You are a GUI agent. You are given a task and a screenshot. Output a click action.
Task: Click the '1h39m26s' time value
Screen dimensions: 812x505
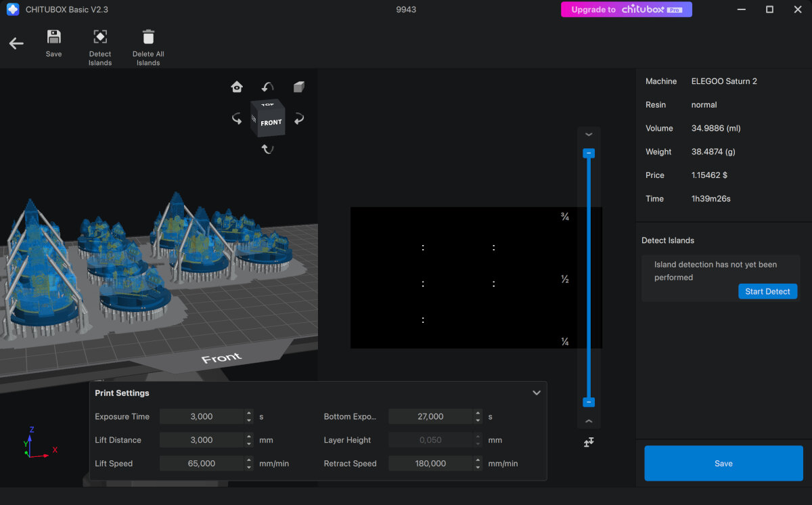pyautogui.click(x=710, y=199)
